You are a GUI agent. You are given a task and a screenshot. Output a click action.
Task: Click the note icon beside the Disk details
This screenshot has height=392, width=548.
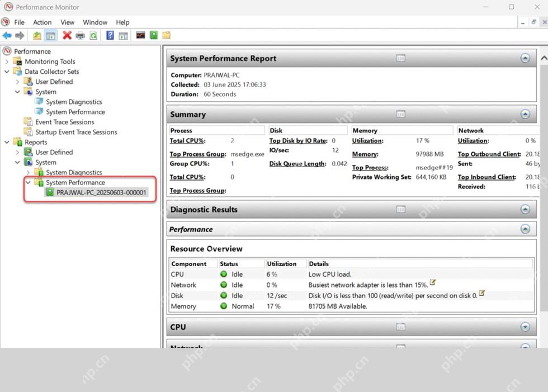(482, 293)
